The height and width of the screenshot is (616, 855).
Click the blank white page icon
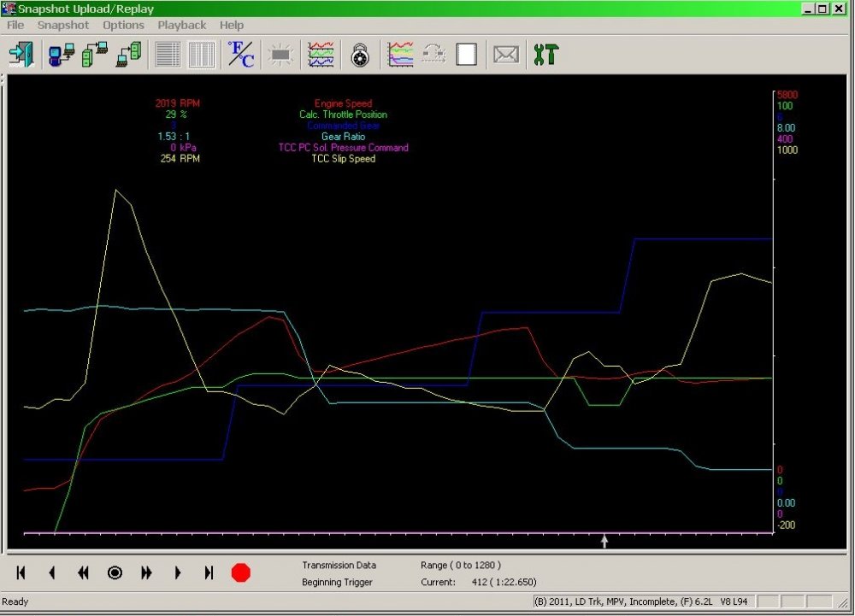(466, 55)
